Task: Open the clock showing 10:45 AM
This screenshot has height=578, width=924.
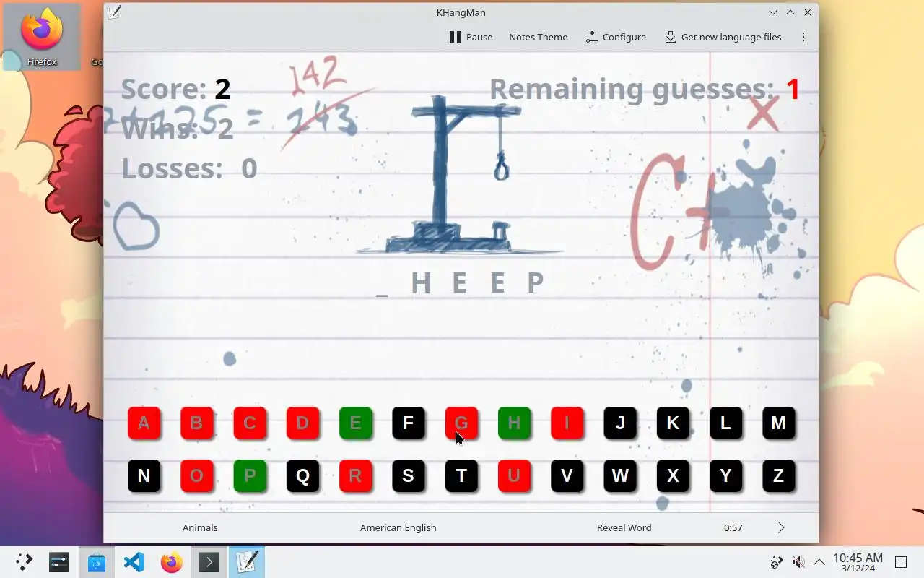Action: pos(858,562)
